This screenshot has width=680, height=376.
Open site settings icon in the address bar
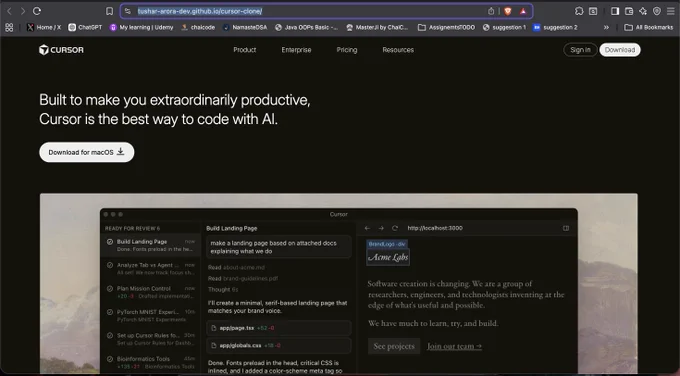(128, 11)
